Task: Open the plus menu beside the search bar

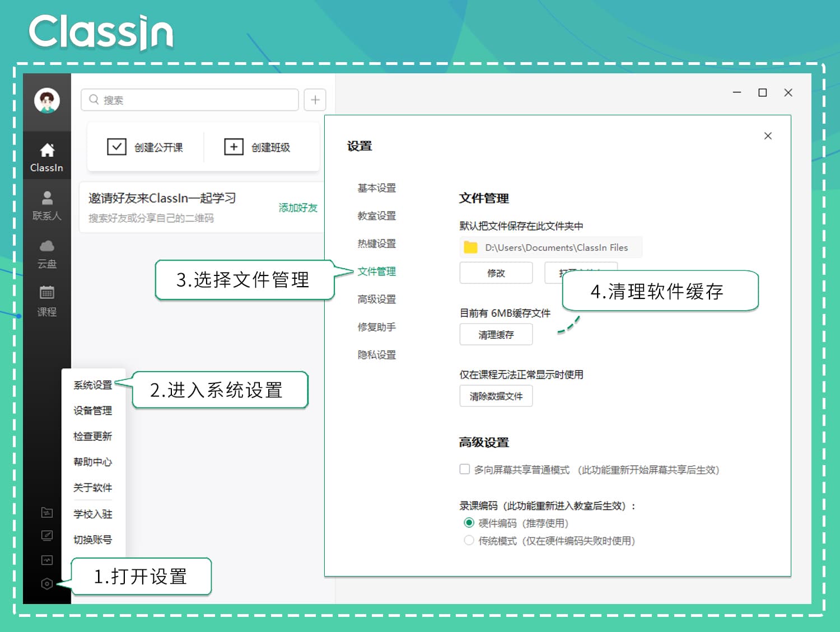Action: pyautogui.click(x=315, y=100)
